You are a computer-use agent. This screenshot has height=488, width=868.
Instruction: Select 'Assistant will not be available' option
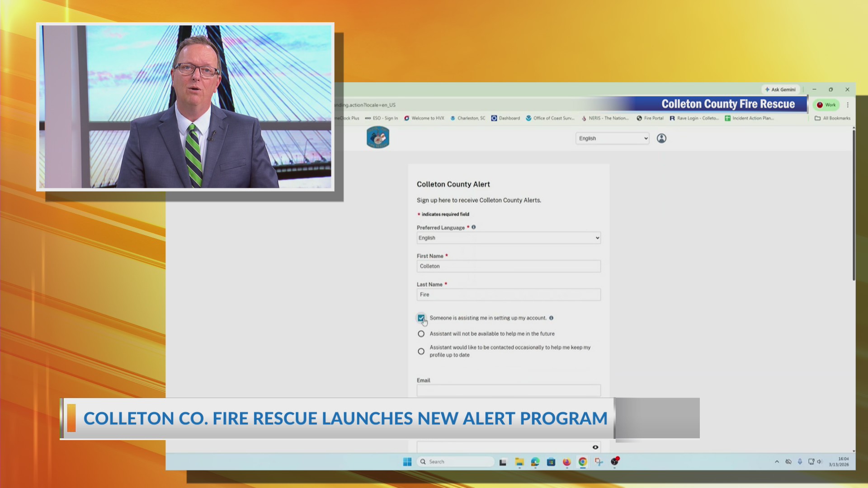[421, 334]
